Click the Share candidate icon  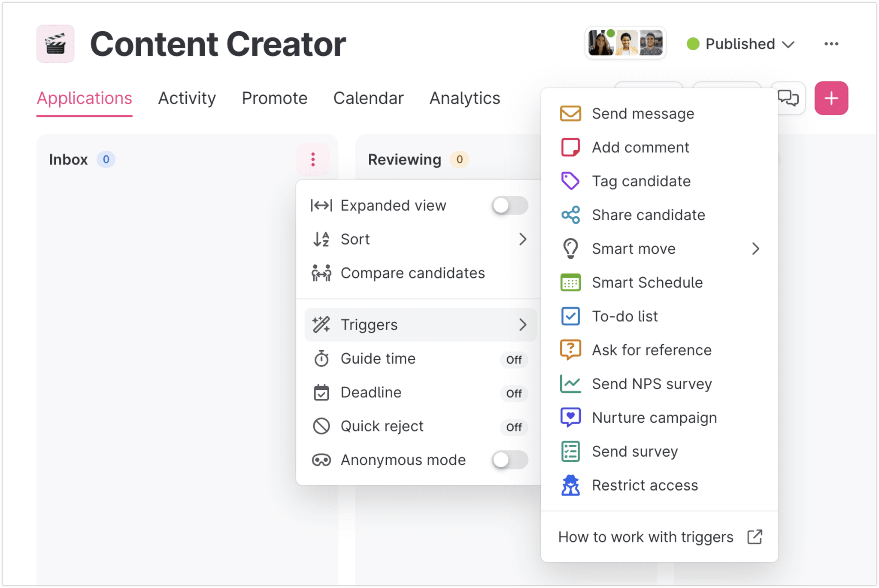570,215
